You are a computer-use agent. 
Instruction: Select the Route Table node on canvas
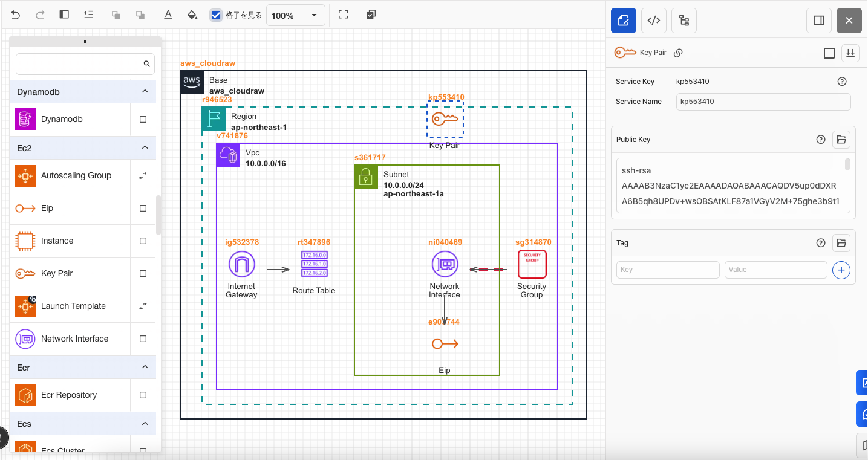[x=314, y=265]
